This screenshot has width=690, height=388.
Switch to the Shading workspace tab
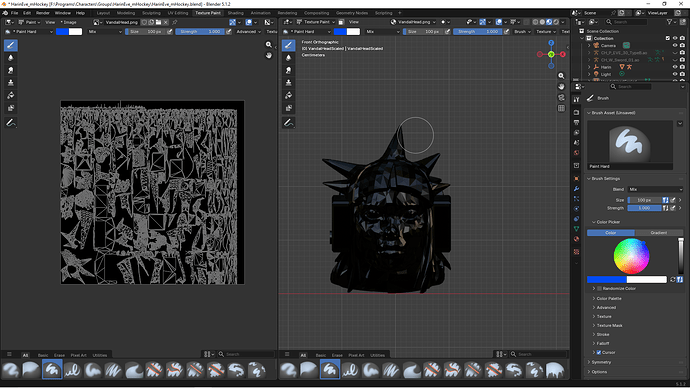click(x=236, y=13)
